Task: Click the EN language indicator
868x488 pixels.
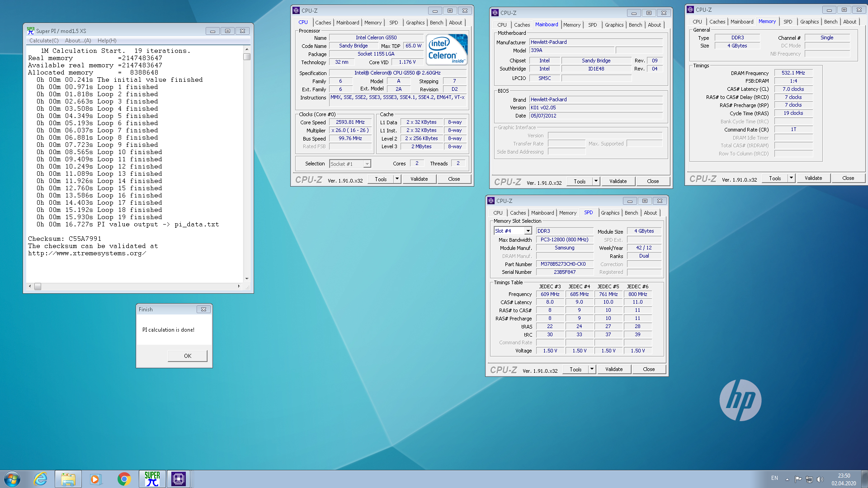Action: click(x=774, y=478)
